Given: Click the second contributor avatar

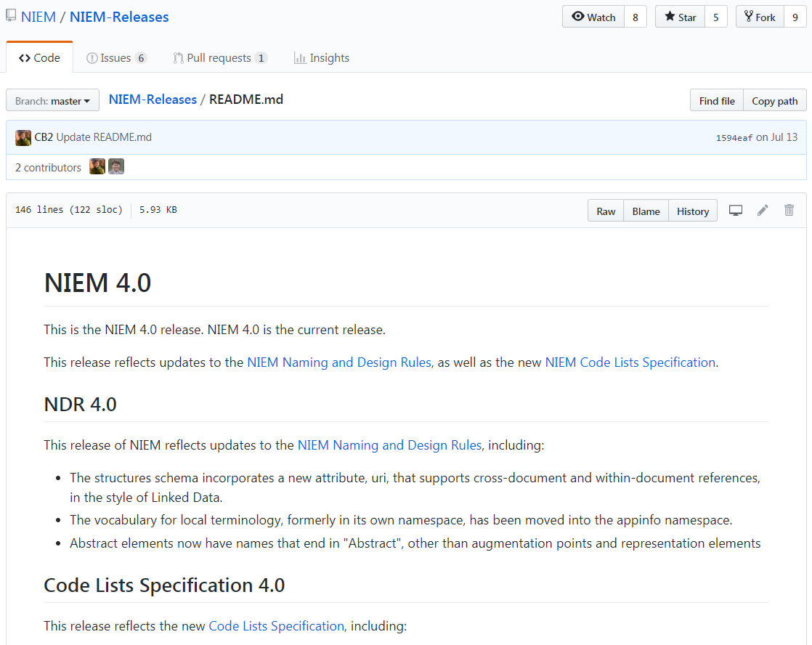Looking at the screenshot, I should click(x=116, y=167).
